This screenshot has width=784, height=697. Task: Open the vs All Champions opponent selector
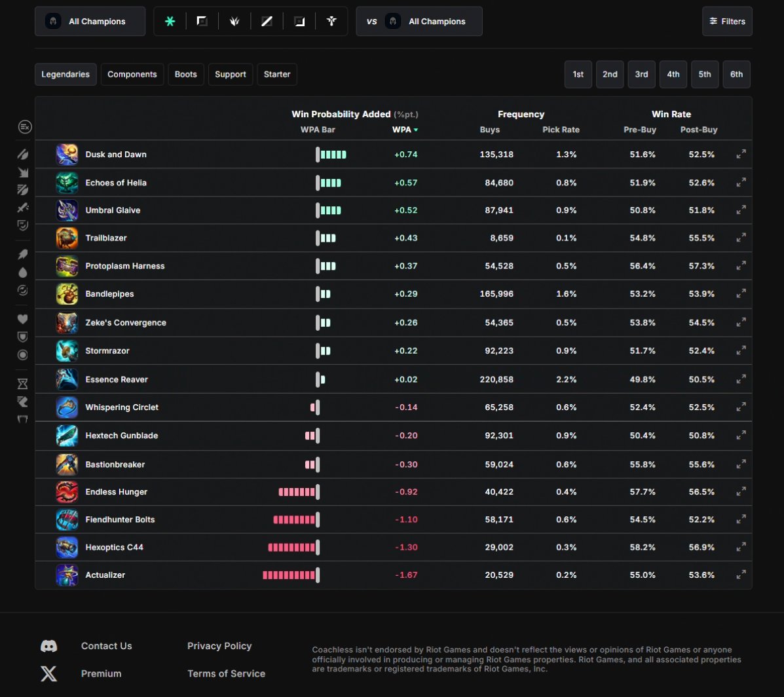(x=419, y=21)
